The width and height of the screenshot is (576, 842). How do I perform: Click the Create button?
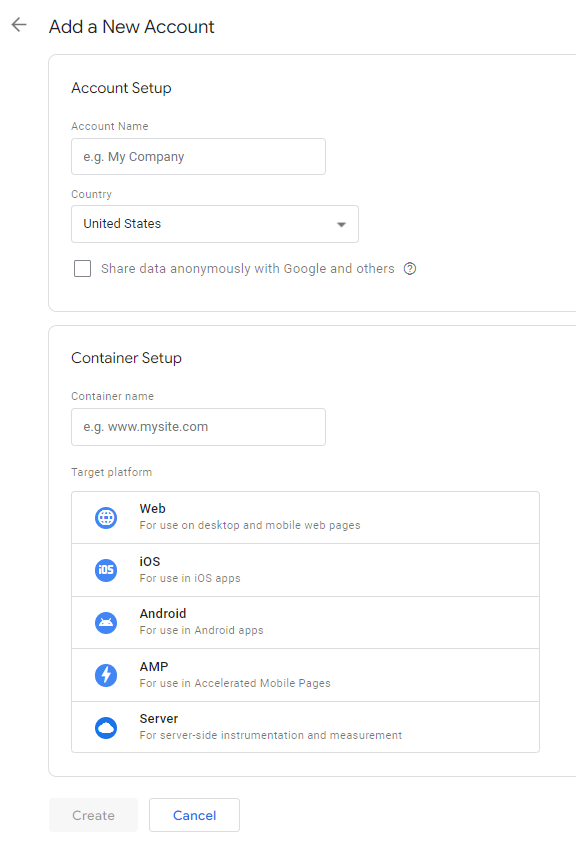(93, 815)
